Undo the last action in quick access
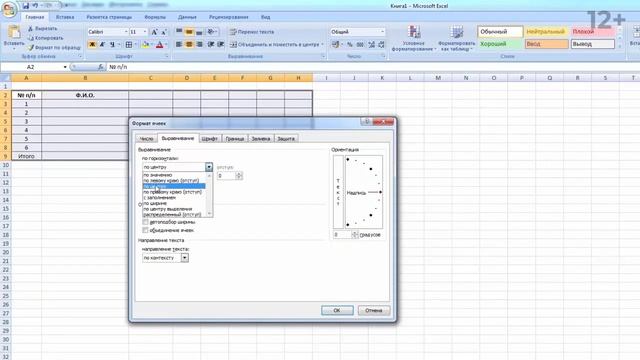The width and height of the screenshot is (640, 360). click(36, 6)
